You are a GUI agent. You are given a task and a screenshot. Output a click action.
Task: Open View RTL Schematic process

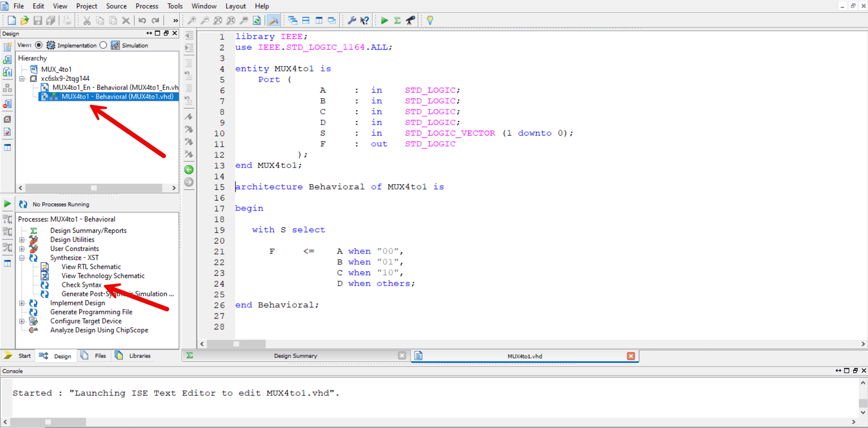[91, 267]
